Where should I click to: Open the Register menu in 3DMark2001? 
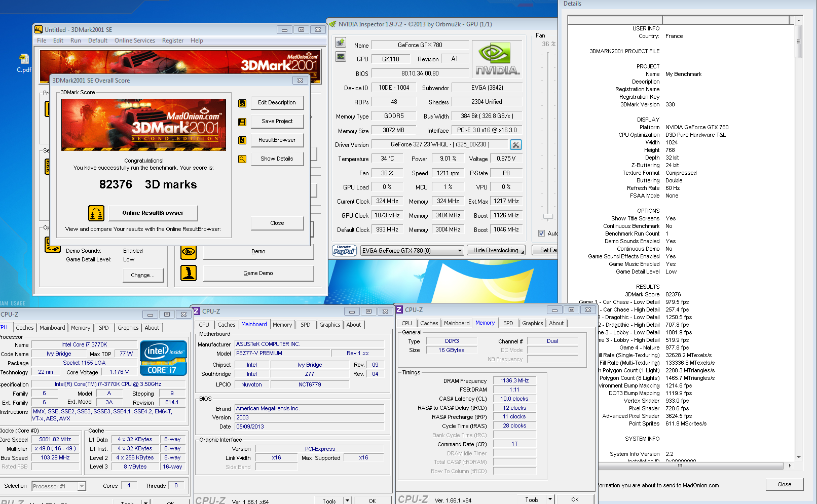tap(173, 41)
